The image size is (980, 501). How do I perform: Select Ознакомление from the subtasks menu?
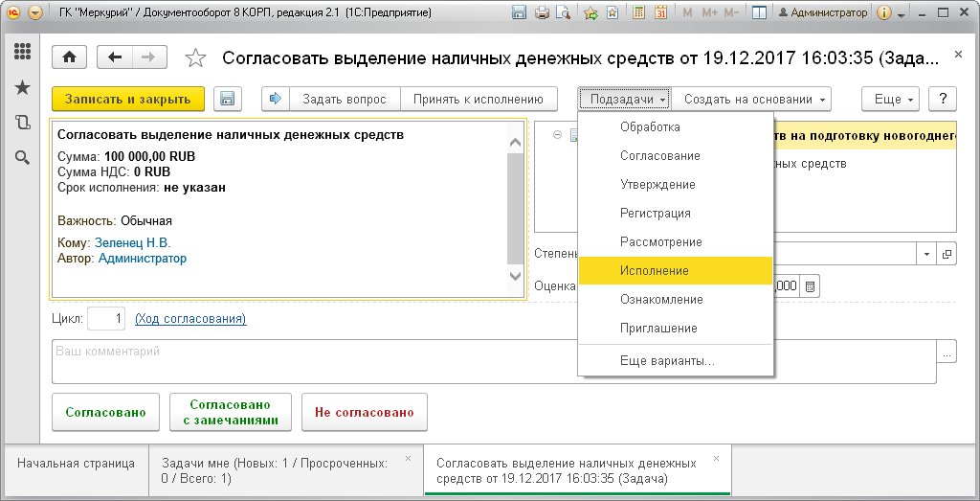[677, 300]
